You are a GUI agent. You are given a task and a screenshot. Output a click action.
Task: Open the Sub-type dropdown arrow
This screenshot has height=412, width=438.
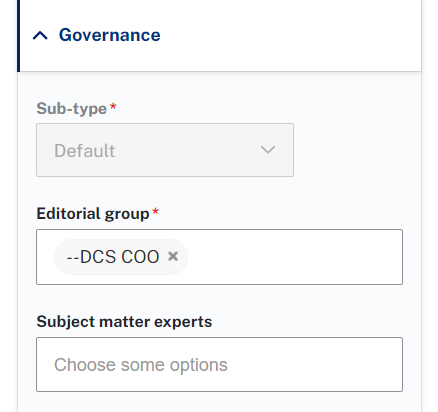[x=268, y=150]
